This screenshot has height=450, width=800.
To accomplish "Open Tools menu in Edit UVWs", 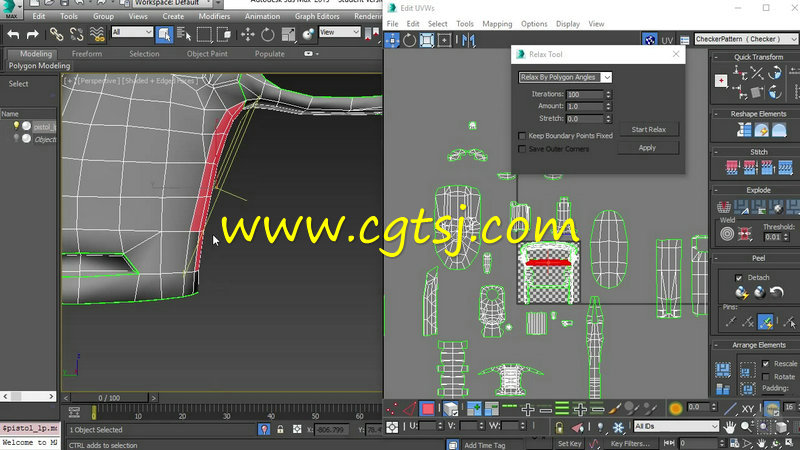I will [x=465, y=24].
